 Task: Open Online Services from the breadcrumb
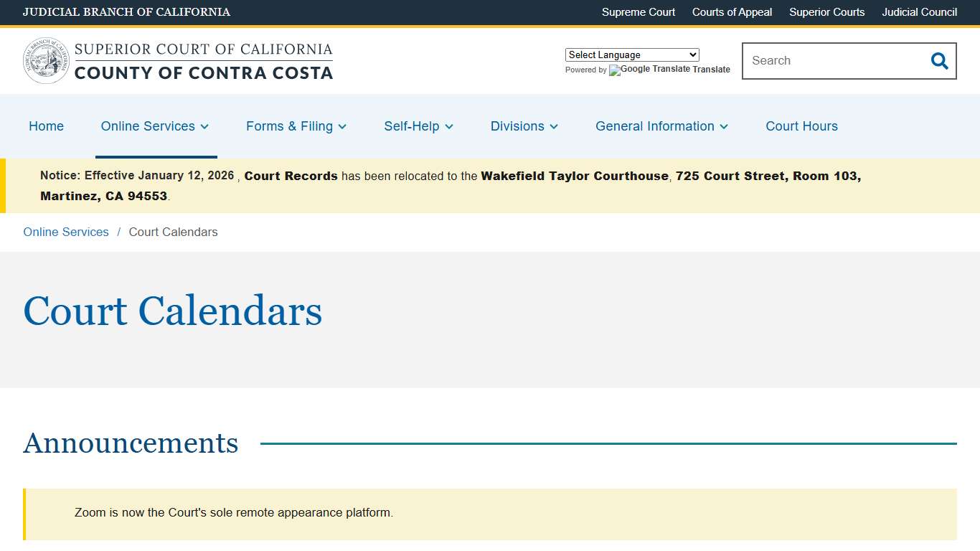point(65,232)
